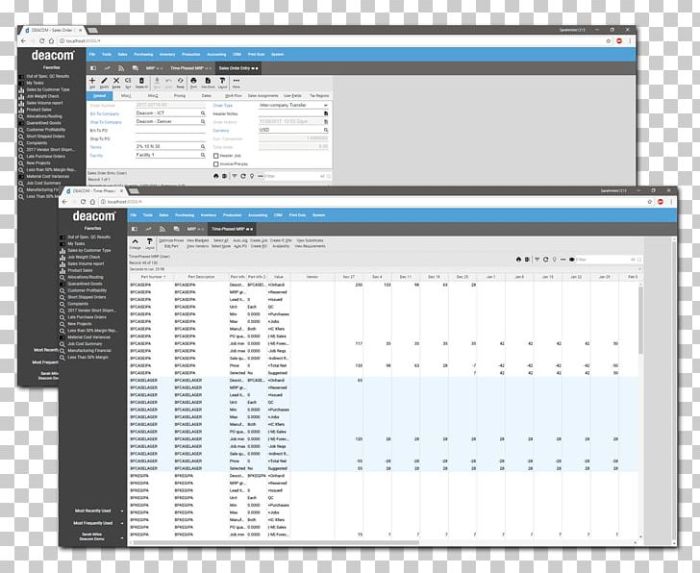
Task: Open the Accounting menu in back window
Action: point(217,54)
